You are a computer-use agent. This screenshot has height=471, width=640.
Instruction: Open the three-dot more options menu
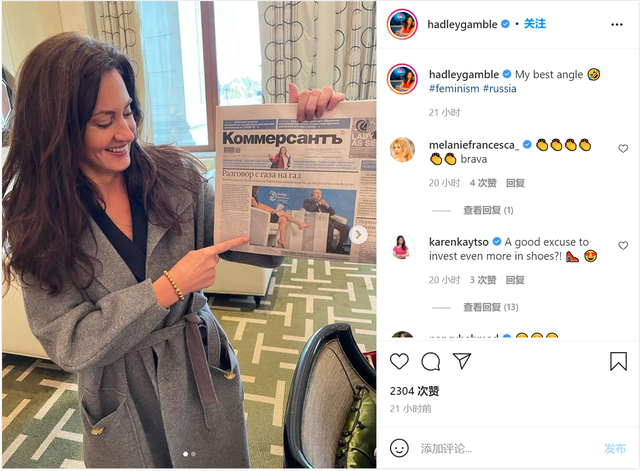[x=617, y=25]
